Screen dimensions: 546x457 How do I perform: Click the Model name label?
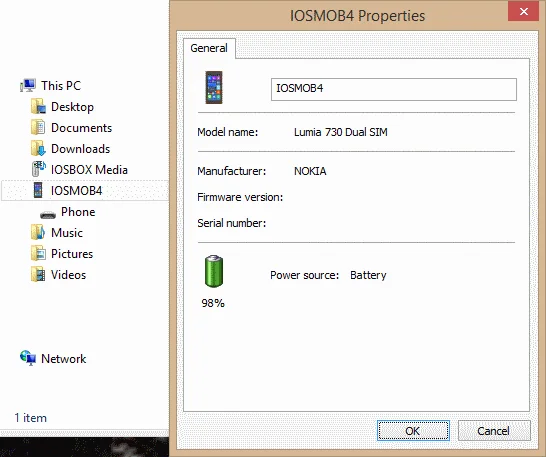click(228, 132)
